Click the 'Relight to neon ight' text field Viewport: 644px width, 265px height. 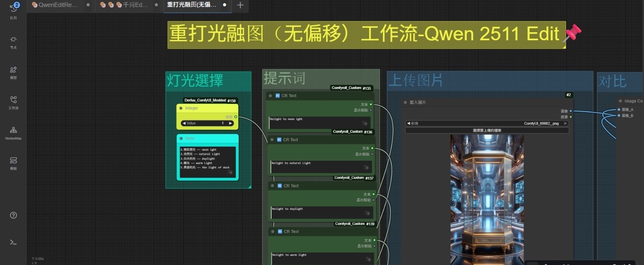[x=320, y=122]
